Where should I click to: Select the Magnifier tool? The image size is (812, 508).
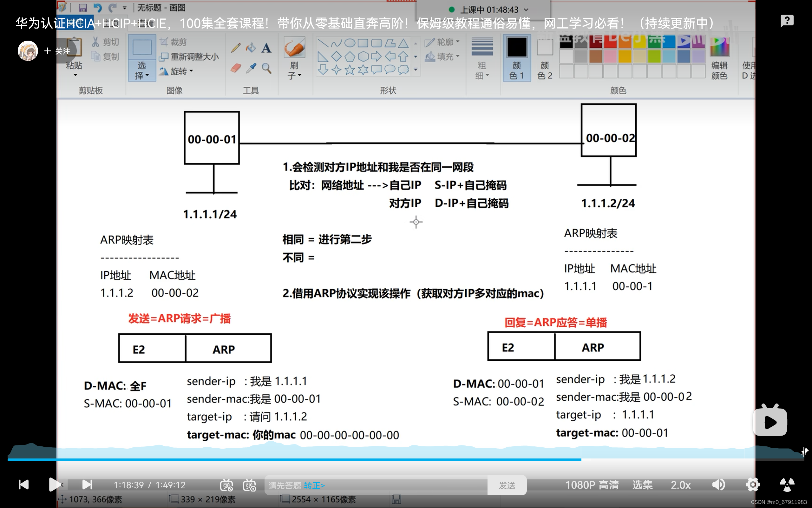(267, 68)
